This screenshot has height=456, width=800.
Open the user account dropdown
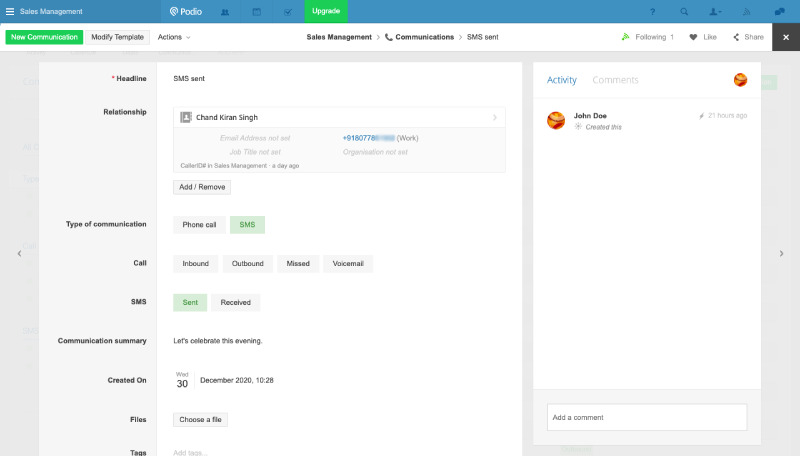[716, 11]
